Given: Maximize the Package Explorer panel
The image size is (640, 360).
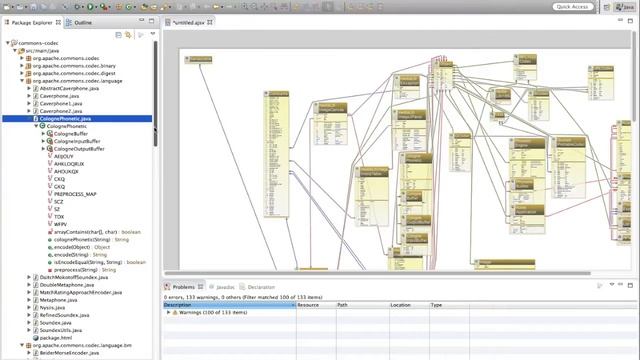Looking at the screenshot, I should (151, 20).
